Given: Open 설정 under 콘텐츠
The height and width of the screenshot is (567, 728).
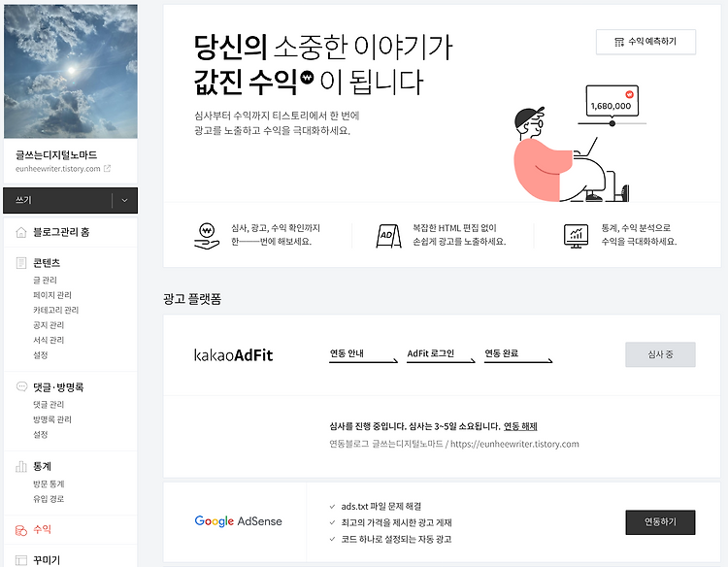Looking at the screenshot, I should coord(41,354).
